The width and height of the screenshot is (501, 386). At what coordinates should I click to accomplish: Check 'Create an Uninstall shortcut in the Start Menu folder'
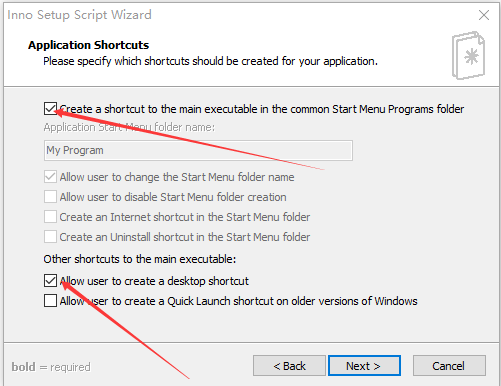tap(50, 237)
